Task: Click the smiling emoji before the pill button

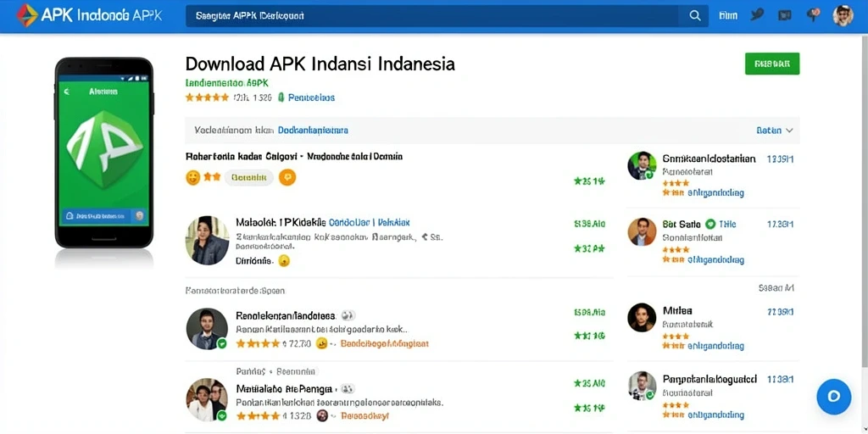Action: tap(192, 177)
